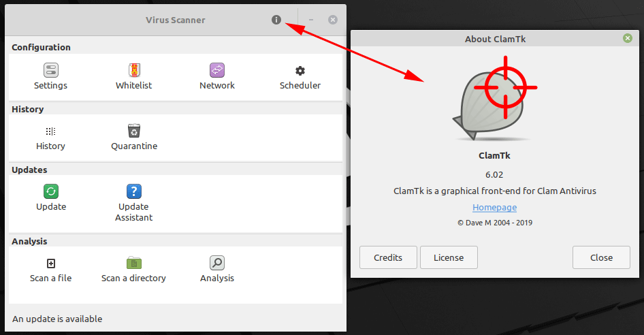Open the History list icon
644x335 pixels.
pyautogui.click(x=50, y=131)
